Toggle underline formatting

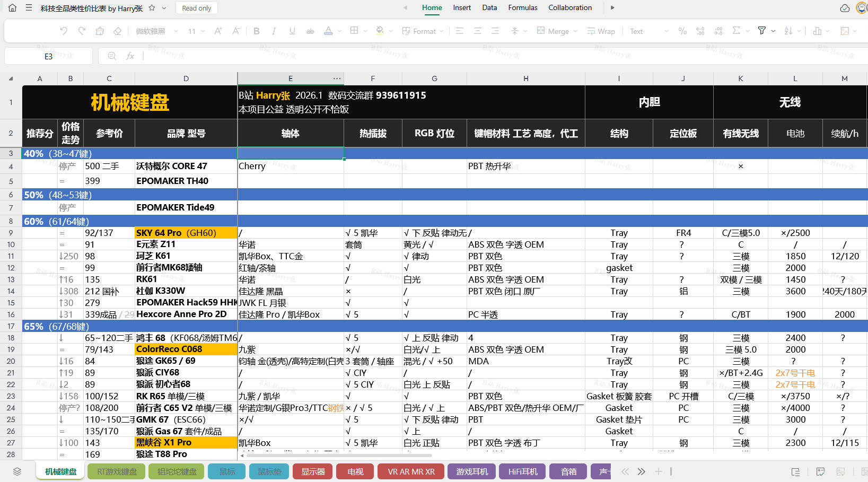pos(292,31)
